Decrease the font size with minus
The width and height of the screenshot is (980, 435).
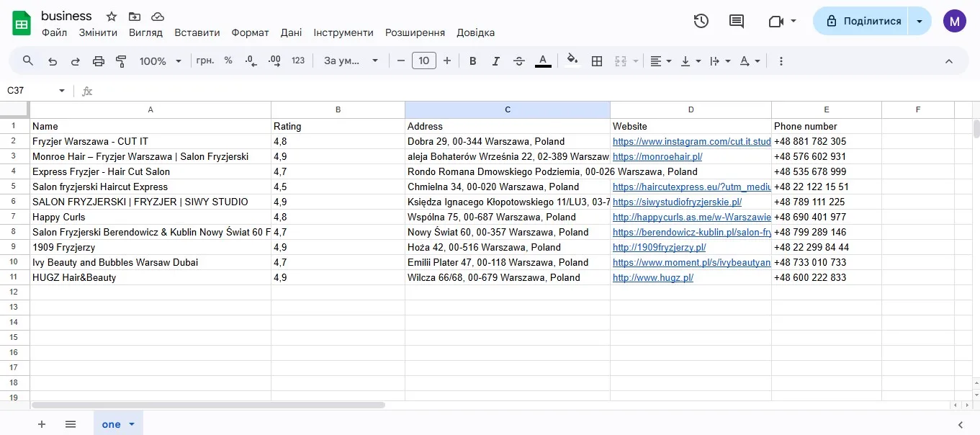(x=401, y=61)
